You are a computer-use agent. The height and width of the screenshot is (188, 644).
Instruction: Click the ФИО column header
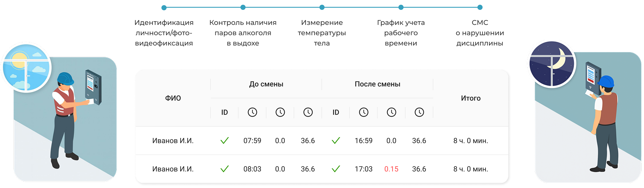coord(173,98)
